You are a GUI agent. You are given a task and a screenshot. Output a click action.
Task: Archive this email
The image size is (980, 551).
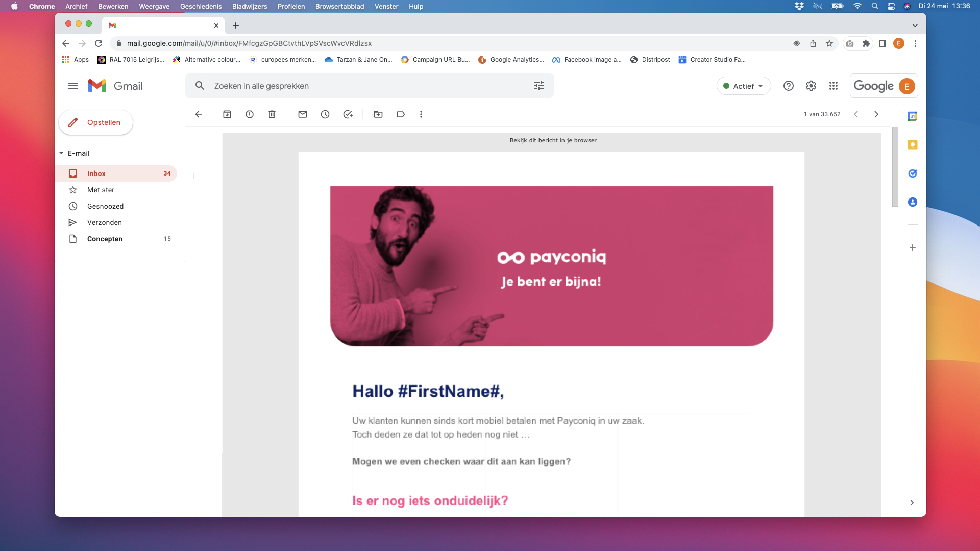pyautogui.click(x=227, y=114)
